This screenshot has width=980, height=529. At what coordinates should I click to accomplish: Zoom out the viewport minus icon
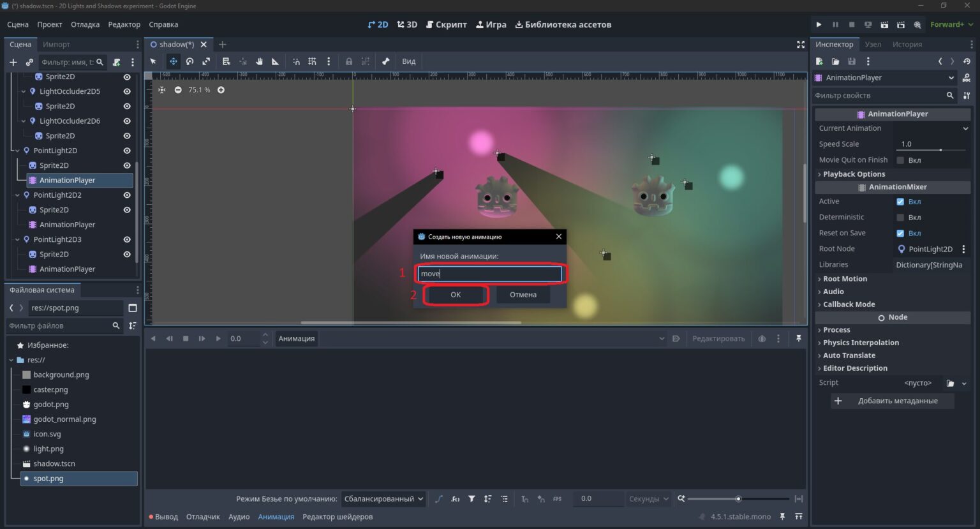tap(178, 90)
